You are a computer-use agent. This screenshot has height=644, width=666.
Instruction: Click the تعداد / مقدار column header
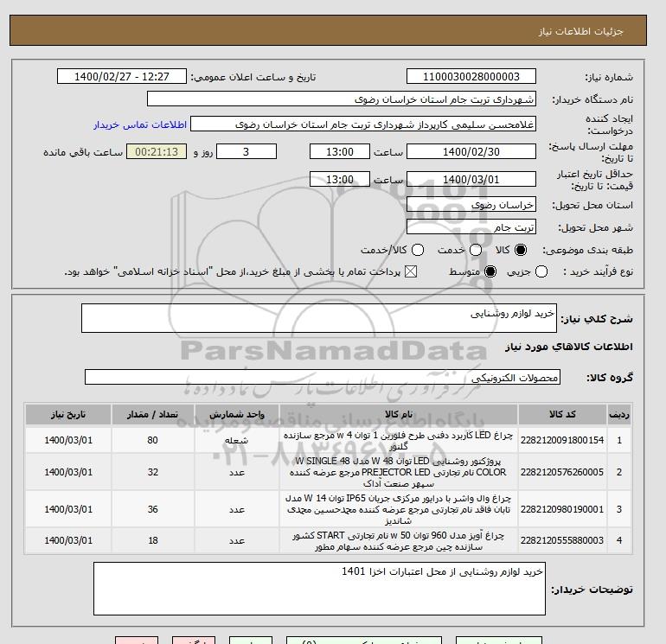pyautogui.click(x=153, y=415)
